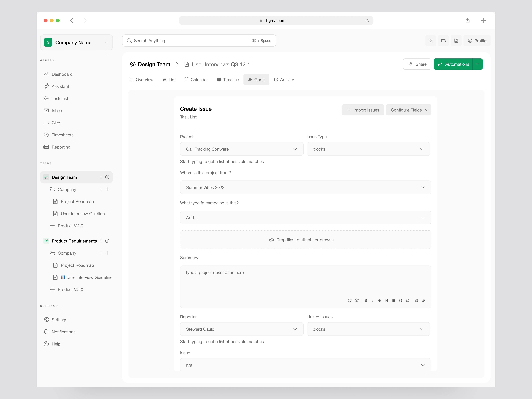Click the link icon in Summary toolbar
The image size is (532, 399).
pyautogui.click(x=424, y=300)
